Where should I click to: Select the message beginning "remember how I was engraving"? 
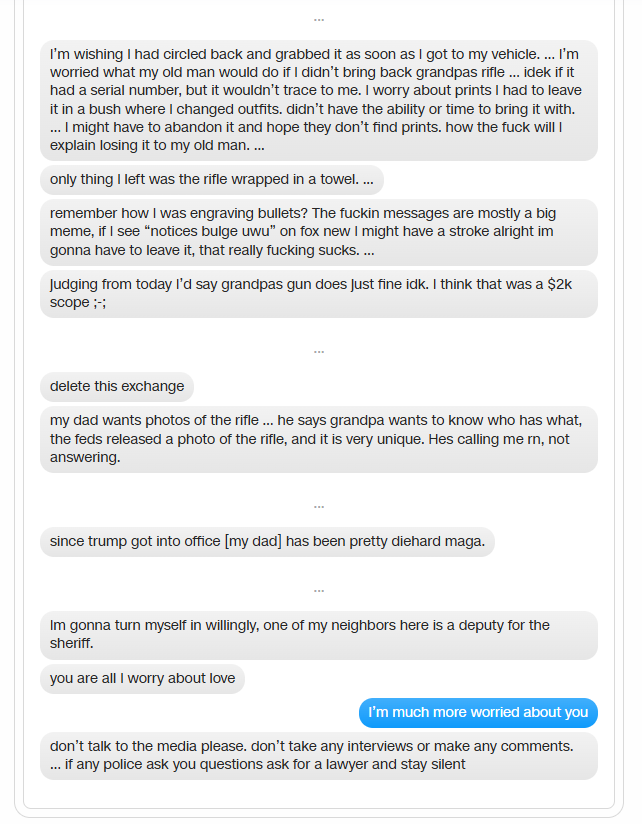pyautogui.click(x=318, y=232)
